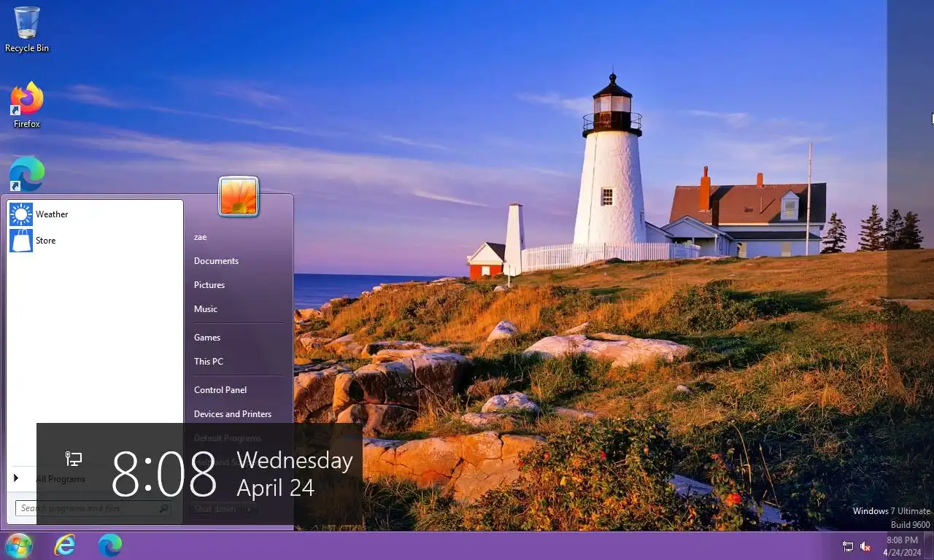
Task: Open the Store app in Start menu
Action: (x=95, y=241)
